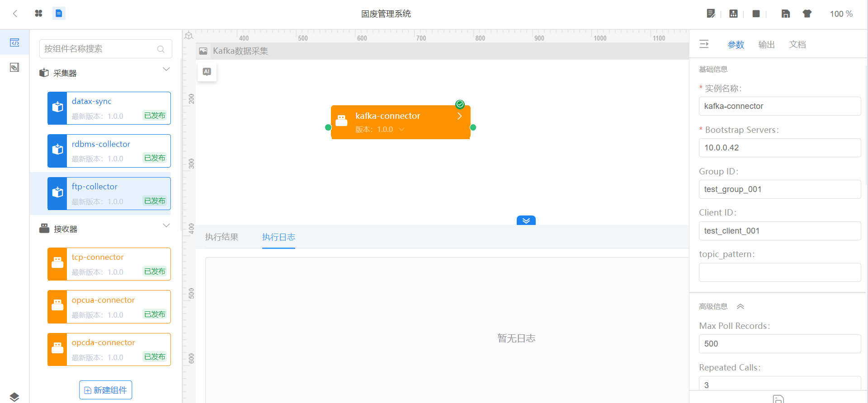Click the 暂无日志 placeholder text
868x403 pixels.
(x=516, y=338)
